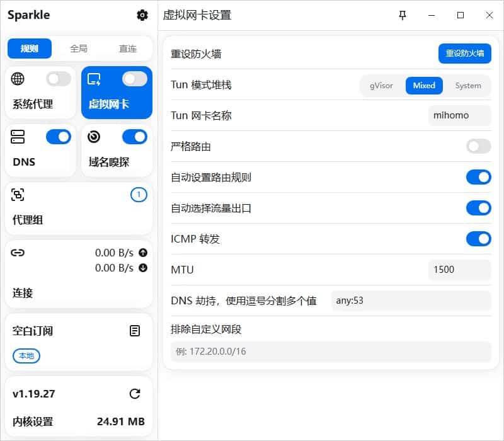Switch to the 直连 mode tab
Screen dimensions: 504x441
tap(128, 49)
